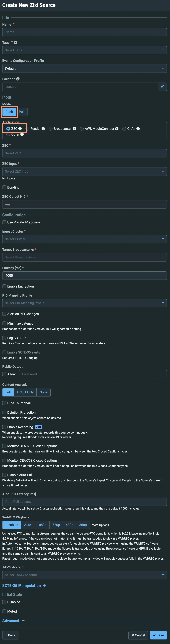Check the Minimize Latency option
Image resolution: width=170 pixels, height=644 pixels.
click(4, 323)
